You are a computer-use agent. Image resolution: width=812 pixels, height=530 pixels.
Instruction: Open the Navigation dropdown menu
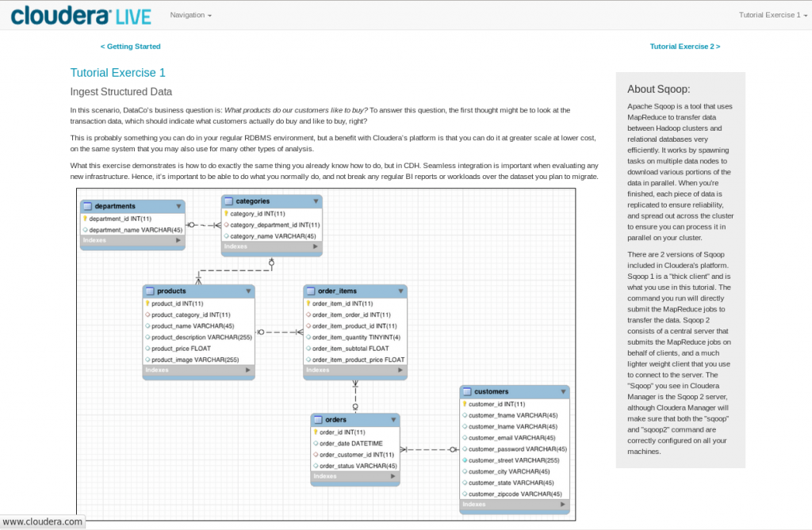(x=190, y=15)
